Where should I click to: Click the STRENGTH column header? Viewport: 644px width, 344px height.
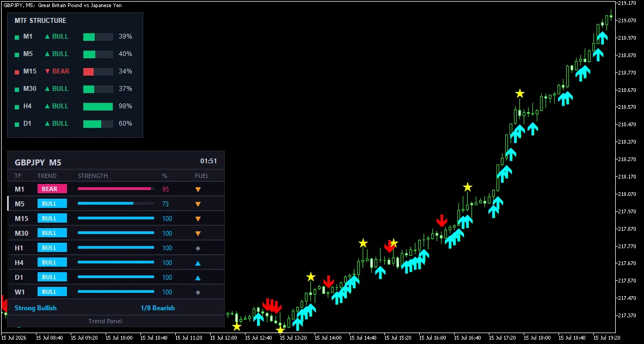click(93, 176)
